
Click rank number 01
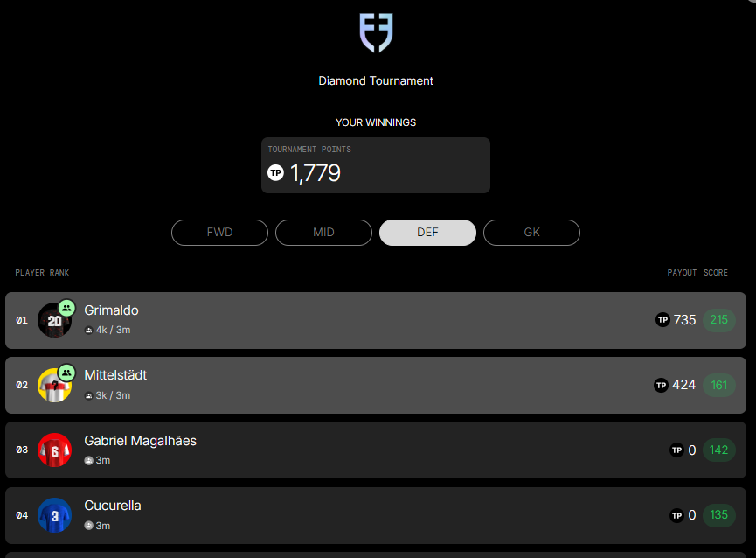tap(22, 320)
